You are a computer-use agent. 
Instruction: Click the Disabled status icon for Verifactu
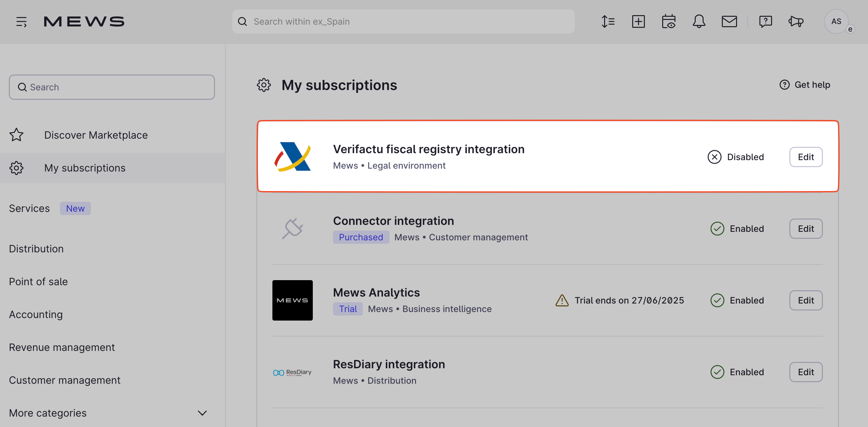[x=714, y=157]
